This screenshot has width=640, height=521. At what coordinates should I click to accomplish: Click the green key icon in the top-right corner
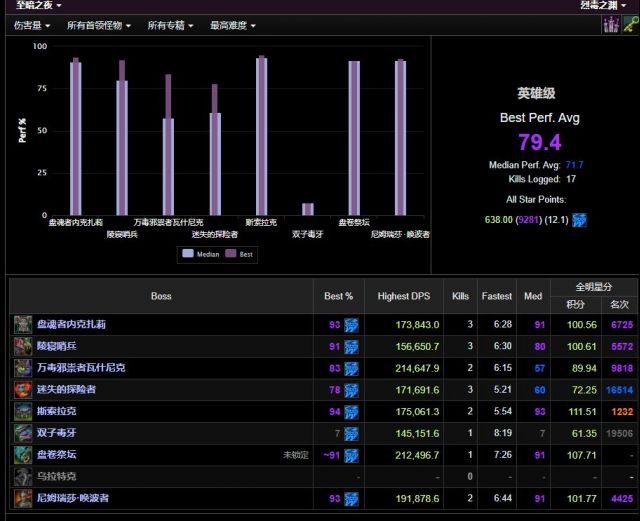pos(631,24)
